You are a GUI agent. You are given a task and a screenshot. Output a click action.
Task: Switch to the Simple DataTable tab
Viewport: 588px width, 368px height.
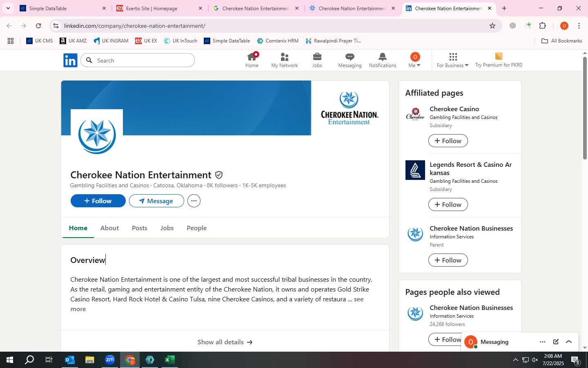click(x=63, y=8)
